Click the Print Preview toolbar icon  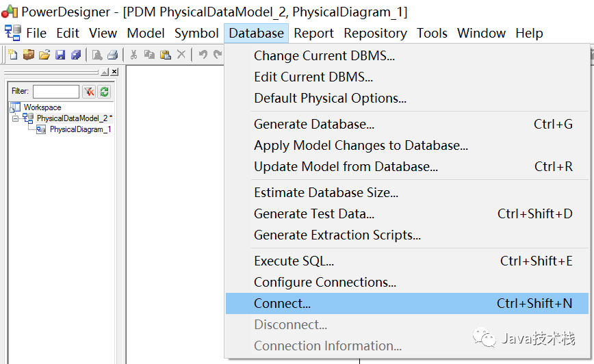[x=97, y=55]
